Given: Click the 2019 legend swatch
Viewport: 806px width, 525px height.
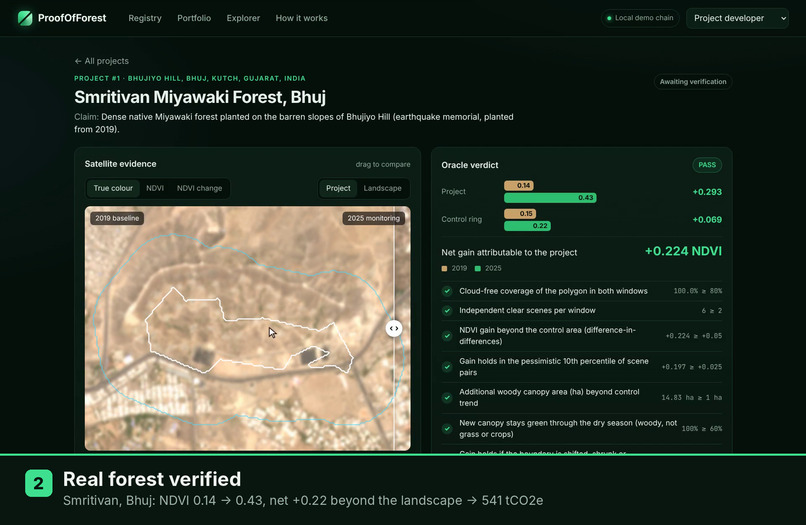Looking at the screenshot, I should coord(444,268).
